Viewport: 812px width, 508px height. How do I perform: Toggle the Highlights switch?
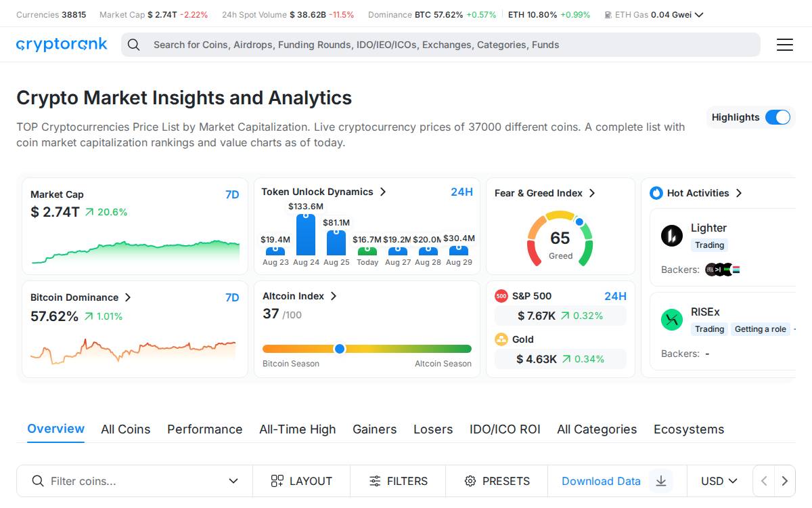[777, 117]
